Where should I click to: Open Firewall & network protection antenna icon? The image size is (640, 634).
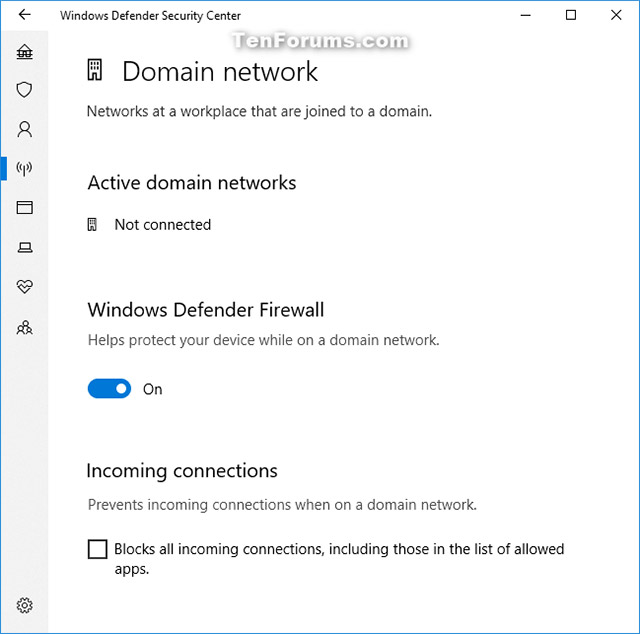[24, 168]
